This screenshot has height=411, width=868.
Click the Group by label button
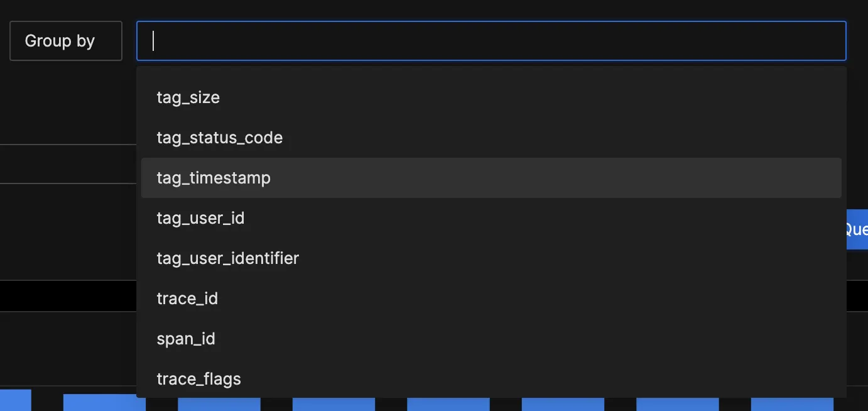tap(66, 41)
